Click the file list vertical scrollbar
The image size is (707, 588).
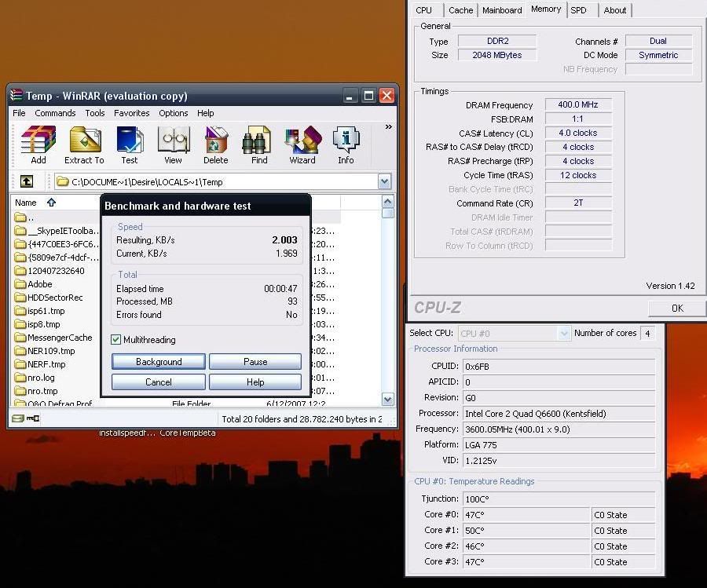[x=387, y=306]
